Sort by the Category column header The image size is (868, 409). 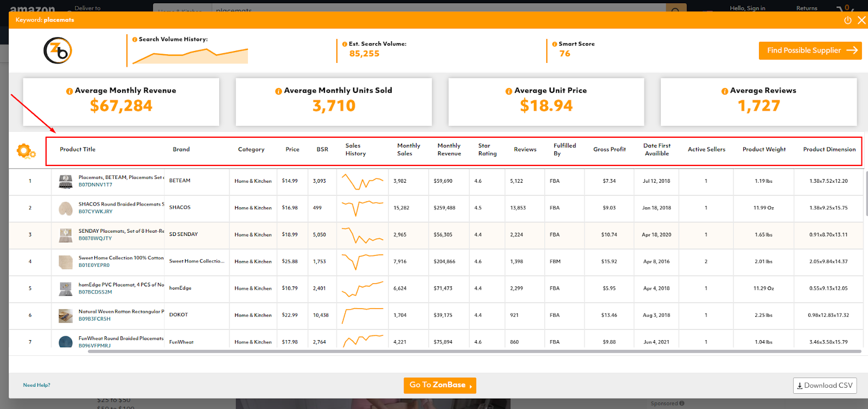(x=251, y=150)
